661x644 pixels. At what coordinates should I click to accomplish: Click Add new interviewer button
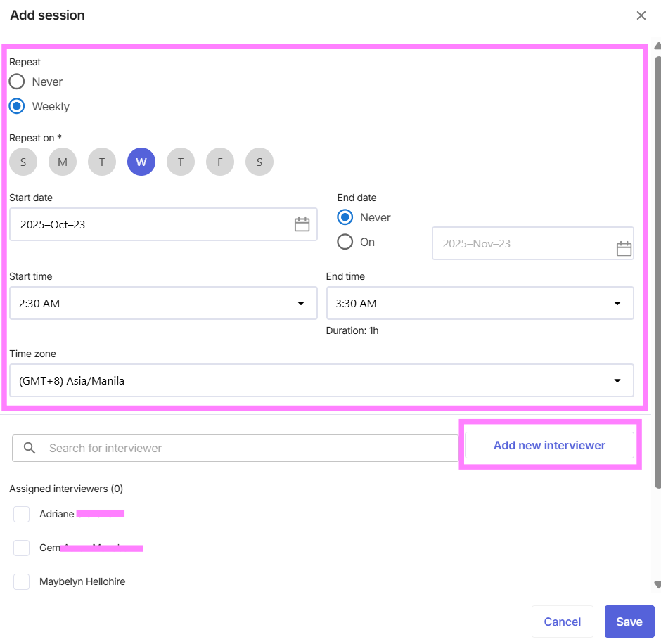pos(549,445)
